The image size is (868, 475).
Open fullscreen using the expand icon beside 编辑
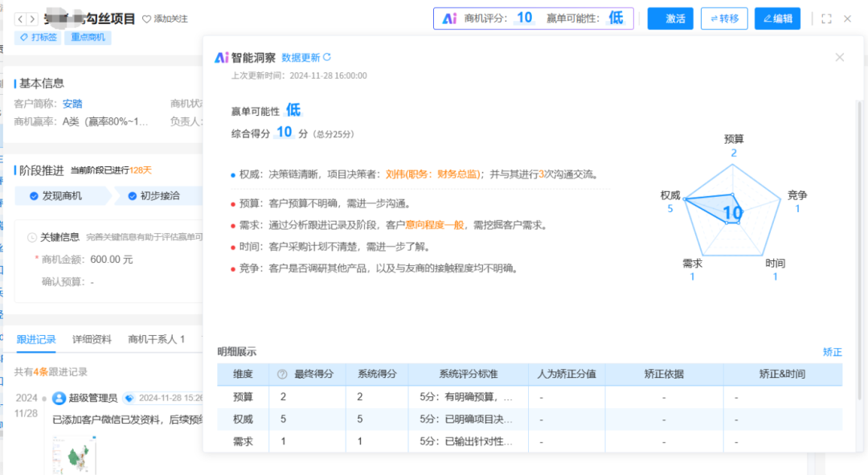coord(827,18)
